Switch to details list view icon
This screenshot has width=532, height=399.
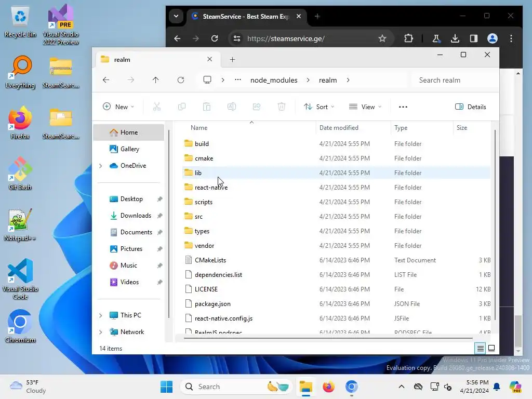[x=481, y=349]
